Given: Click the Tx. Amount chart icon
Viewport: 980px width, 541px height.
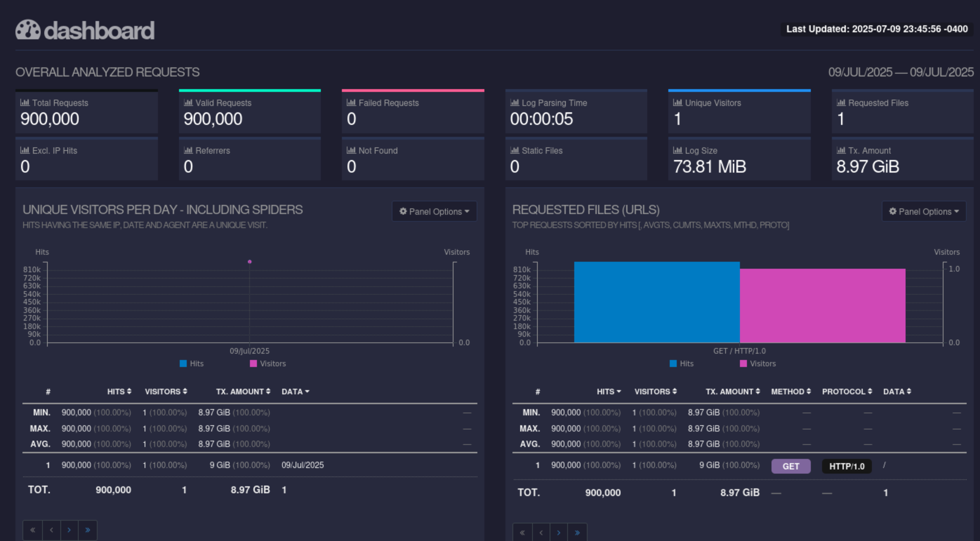Looking at the screenshot, I should (x=841, y=151).
